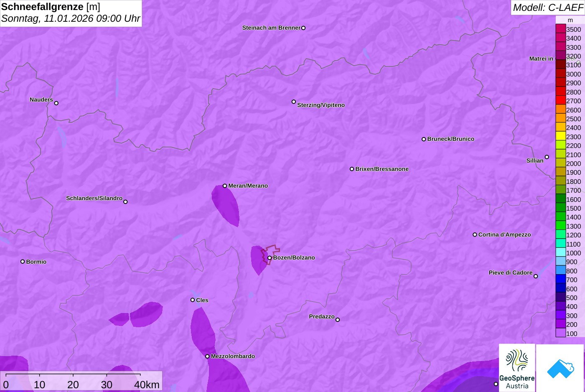This screenshot has width=585, height=392.
Task: Select the Nauders location marker
Action: [x=56, y=103]
